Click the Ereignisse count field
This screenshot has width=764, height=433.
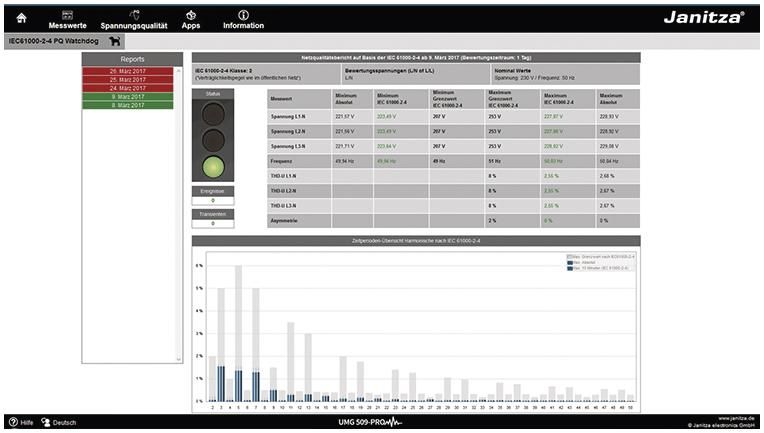coord(211,201)
